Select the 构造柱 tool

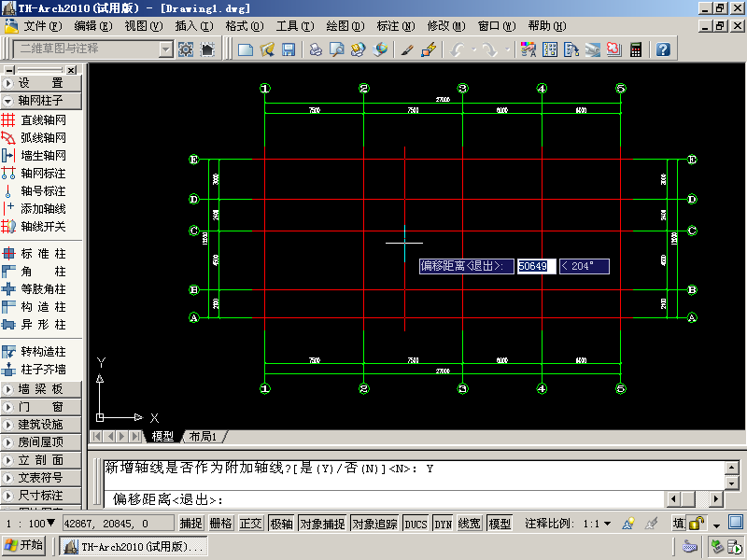(35, 307)
